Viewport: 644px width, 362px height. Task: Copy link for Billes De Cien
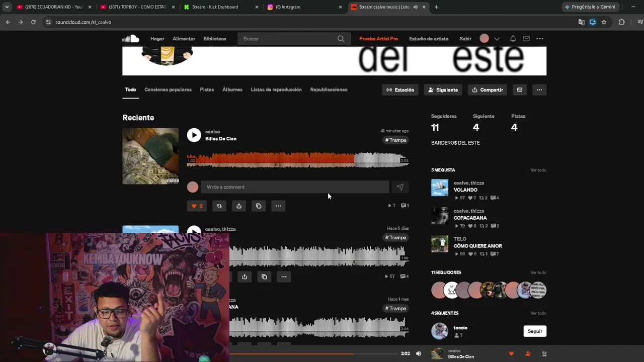(x=259, y=206)
